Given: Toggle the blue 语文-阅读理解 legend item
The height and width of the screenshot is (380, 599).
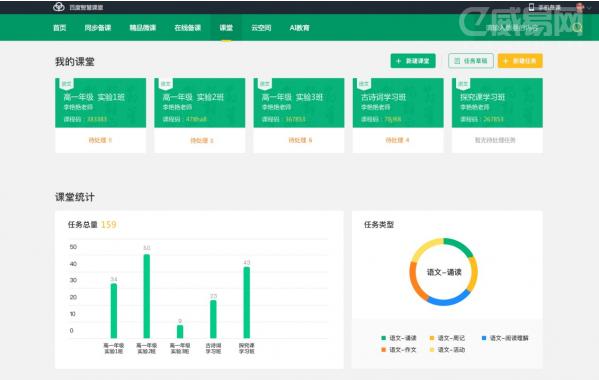Looking at the screenshot, I should click(x=505, y=338).
